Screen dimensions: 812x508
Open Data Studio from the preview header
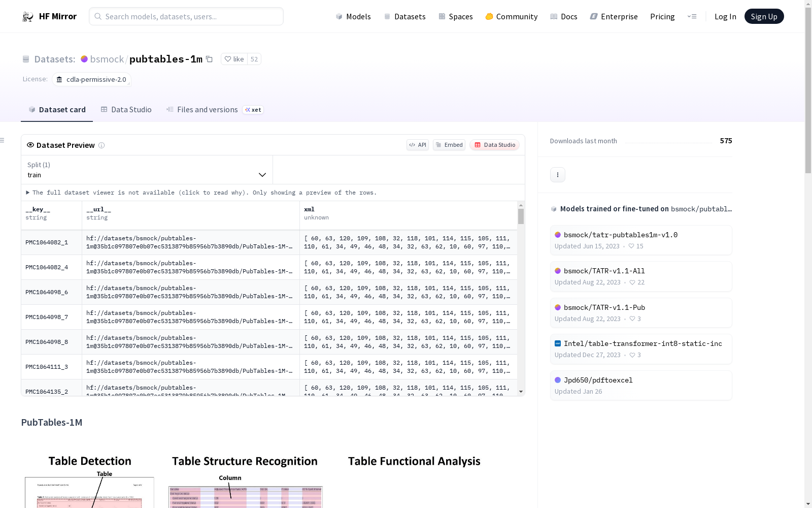pos(494,145)
